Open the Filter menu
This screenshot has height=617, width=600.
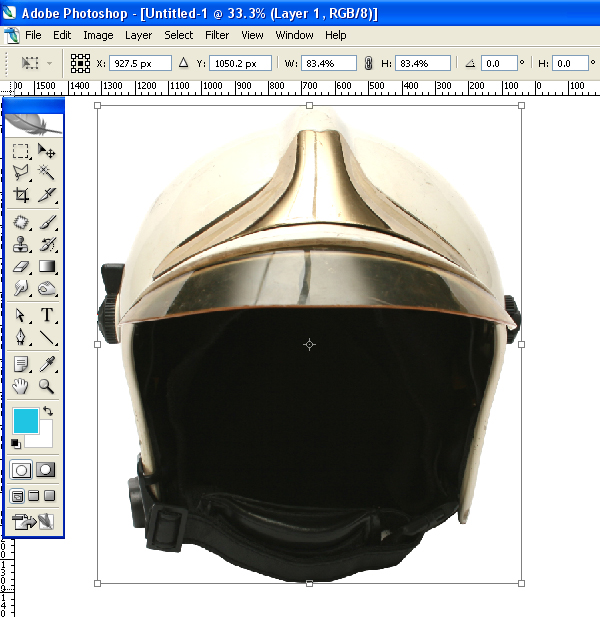click(x=217, y=35)
